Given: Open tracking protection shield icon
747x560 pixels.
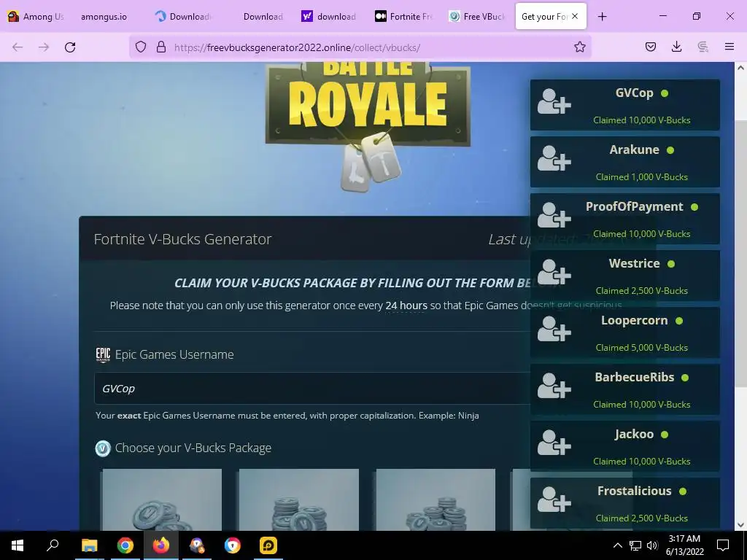Looking at the screenshot, I should (141, 47).
